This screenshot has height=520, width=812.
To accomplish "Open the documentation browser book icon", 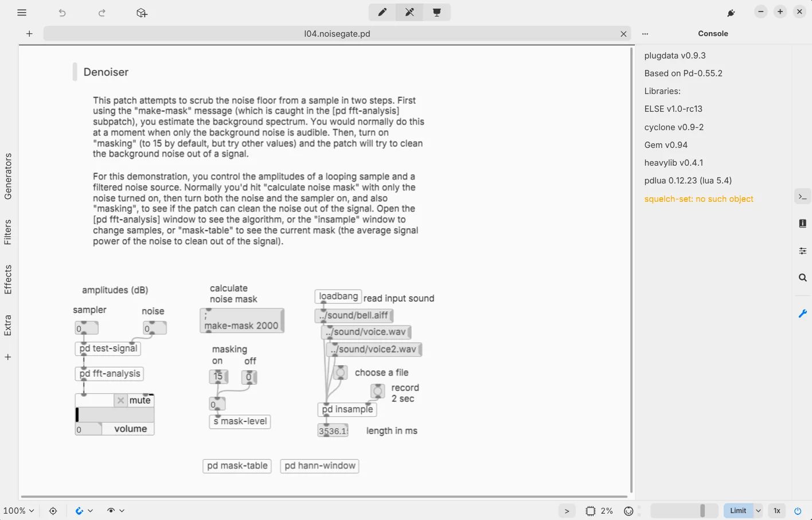I will pos(803,224).
